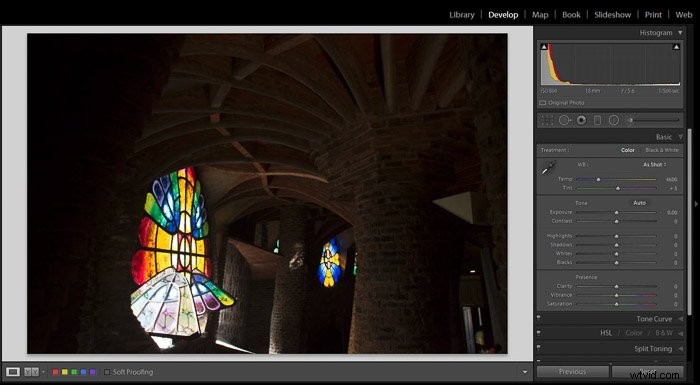Open the Print module
Viewport: 700px width, 385px height.
pyautogui.click(x=653, y=15)
